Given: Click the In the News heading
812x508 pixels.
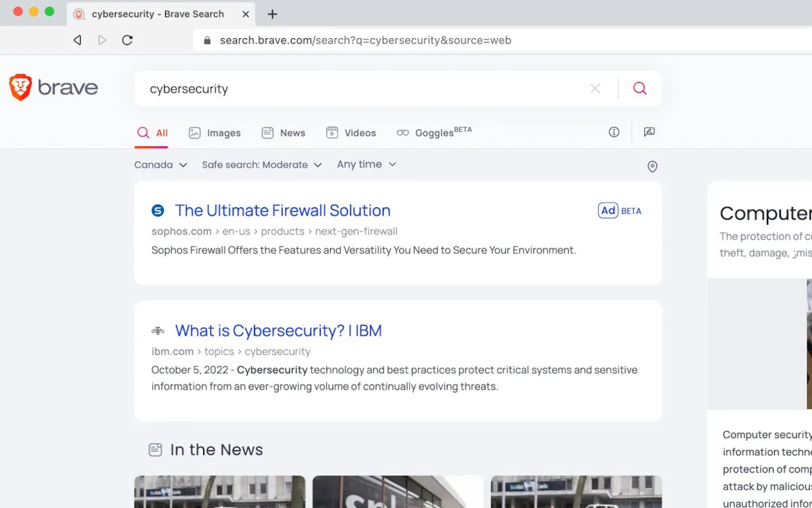Looking at the screenshot, I should 216,450.
